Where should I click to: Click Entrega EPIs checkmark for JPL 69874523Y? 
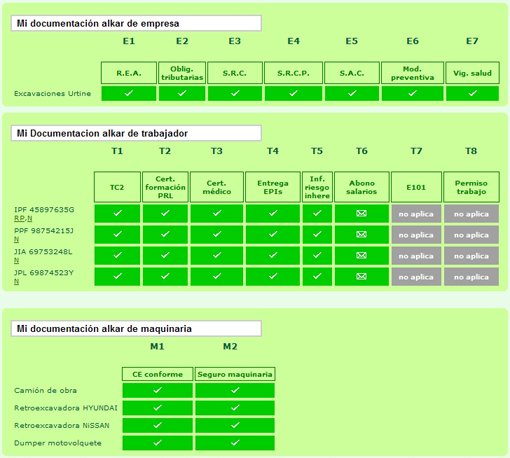(273, 276)
